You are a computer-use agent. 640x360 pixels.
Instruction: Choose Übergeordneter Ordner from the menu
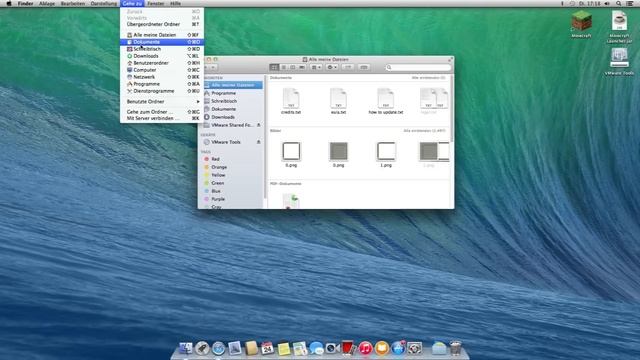162,24
